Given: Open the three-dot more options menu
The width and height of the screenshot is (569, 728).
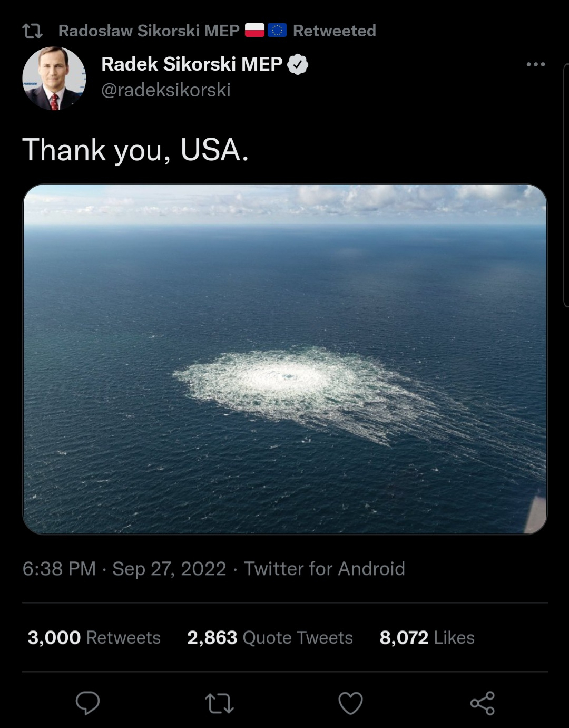Looking at the screenshot, I should pyautogui.click(x=535, y=64).
